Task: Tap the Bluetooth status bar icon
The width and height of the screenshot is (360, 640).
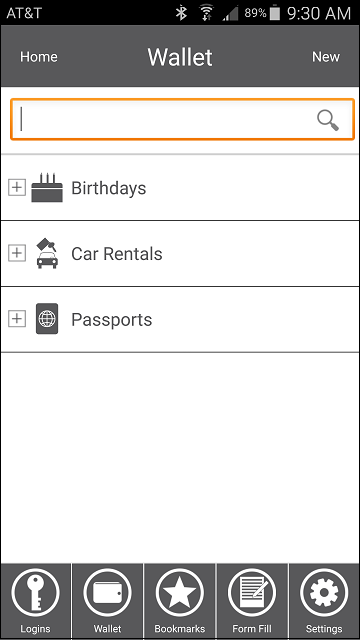Action: point(181,13)
